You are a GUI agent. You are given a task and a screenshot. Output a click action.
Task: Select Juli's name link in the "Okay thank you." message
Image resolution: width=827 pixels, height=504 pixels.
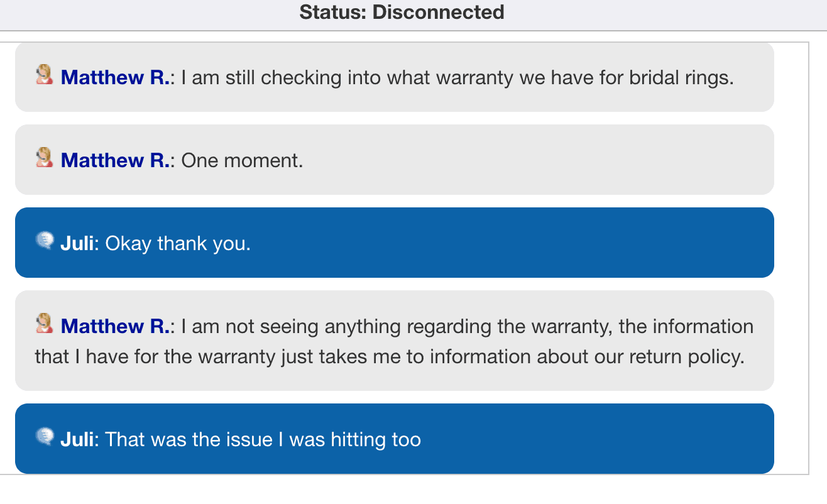tap(77, 243)
